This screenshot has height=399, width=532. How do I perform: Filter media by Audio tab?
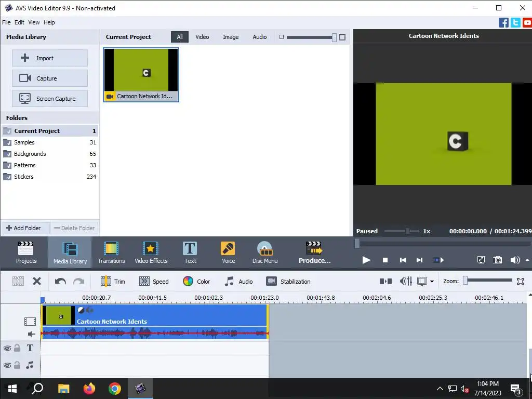pyautogui.click(x=260, y=37)
